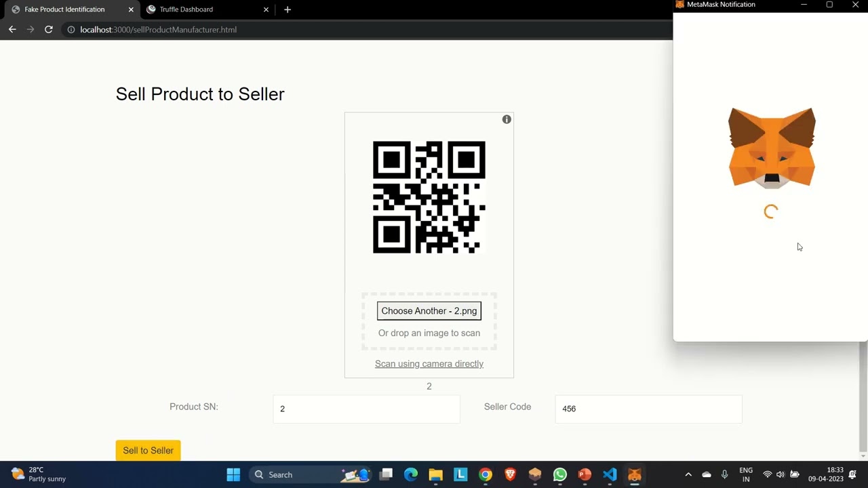
Task: Click the MetaMask taskbar icon
Action: coord(634,474)
